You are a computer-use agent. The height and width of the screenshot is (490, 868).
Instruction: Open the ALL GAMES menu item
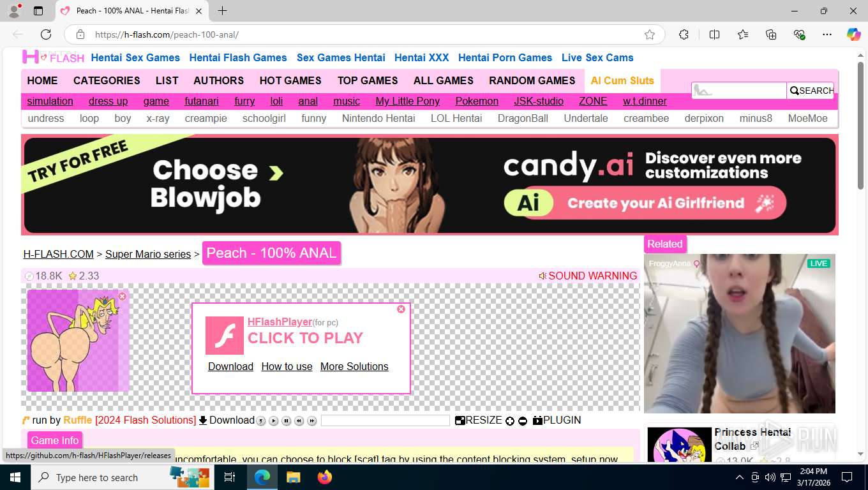coord(444,80)
